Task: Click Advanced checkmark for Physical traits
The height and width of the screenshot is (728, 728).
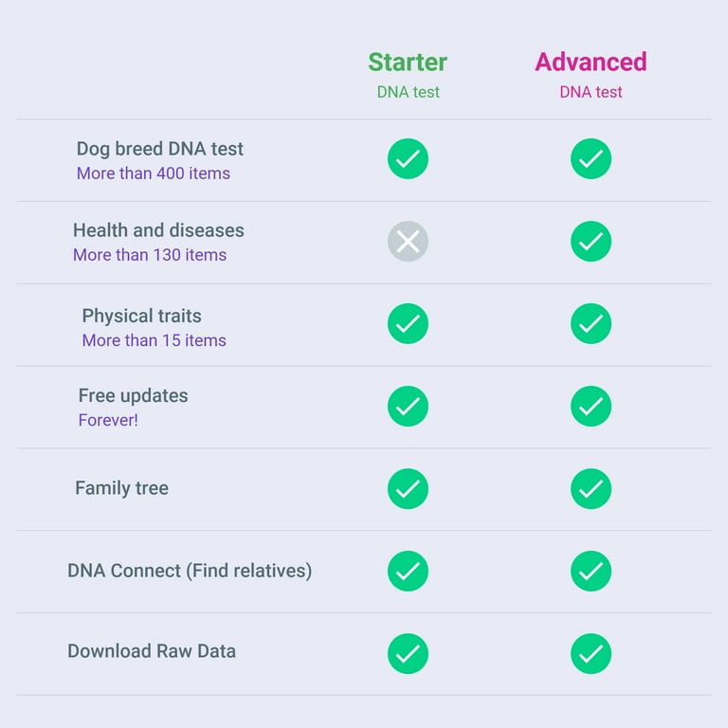Action: tap(591, 323)
